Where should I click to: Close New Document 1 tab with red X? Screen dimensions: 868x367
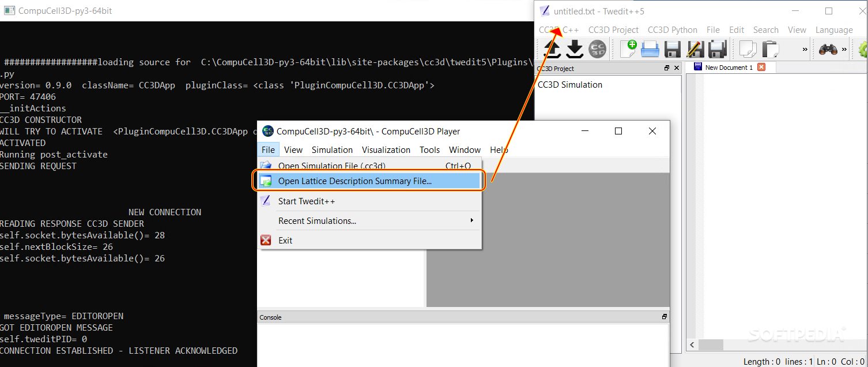click(x=761, y=67)
